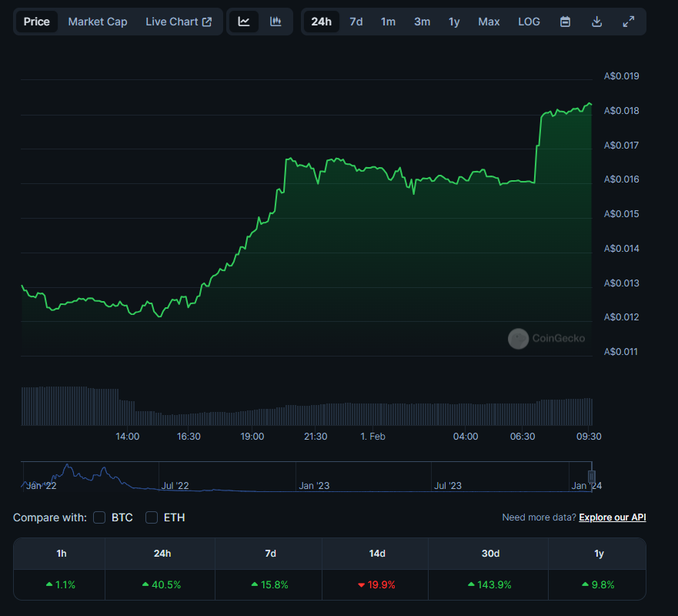Open Live Chart external link

[x=179, y=22]
